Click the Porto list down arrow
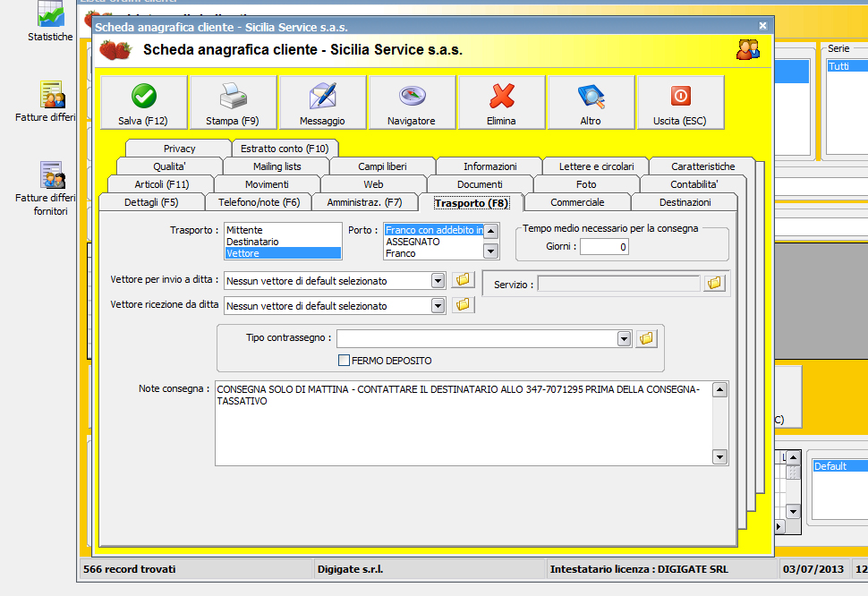The image size is (868, 596). [490, 251]
